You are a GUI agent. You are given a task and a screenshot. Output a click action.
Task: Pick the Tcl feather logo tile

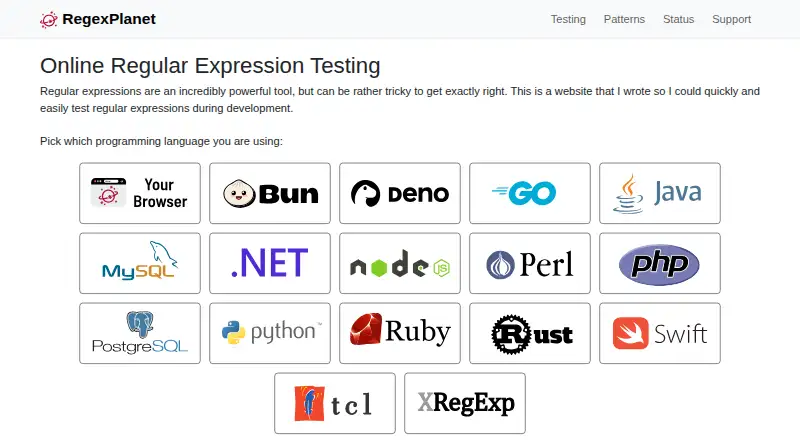pyautogui.click(x=335, y=403)
